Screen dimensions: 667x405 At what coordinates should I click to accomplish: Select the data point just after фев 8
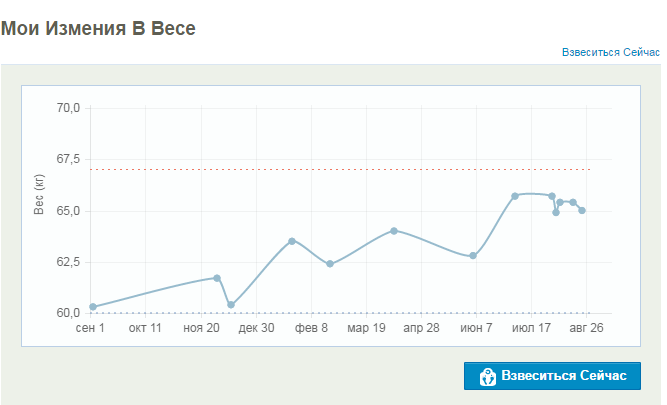330,264
